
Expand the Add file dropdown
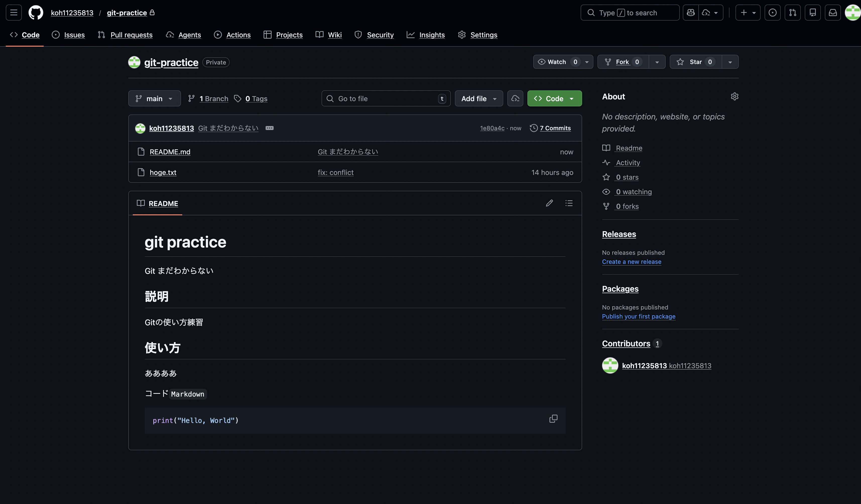(x=478, y=98)
